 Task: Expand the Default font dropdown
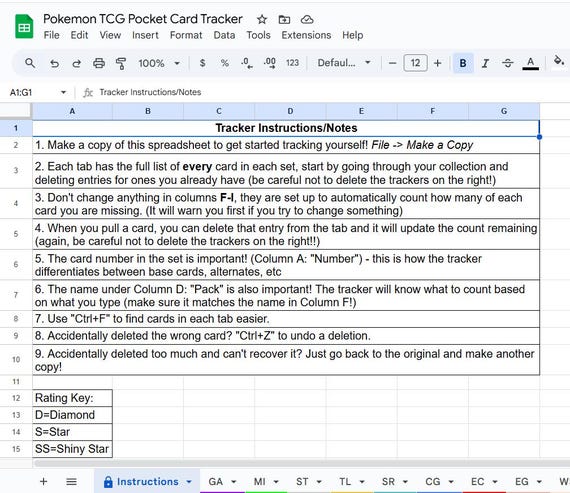tap(344, 63)
